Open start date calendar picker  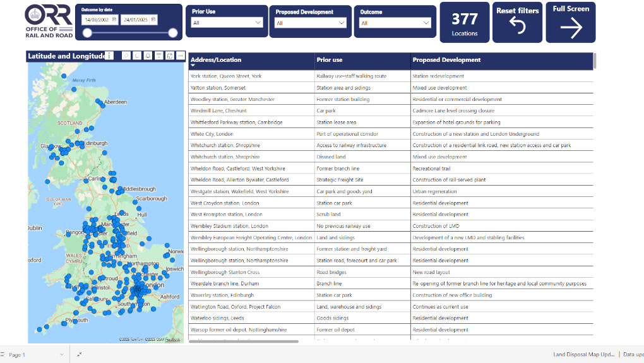(115, 20)
